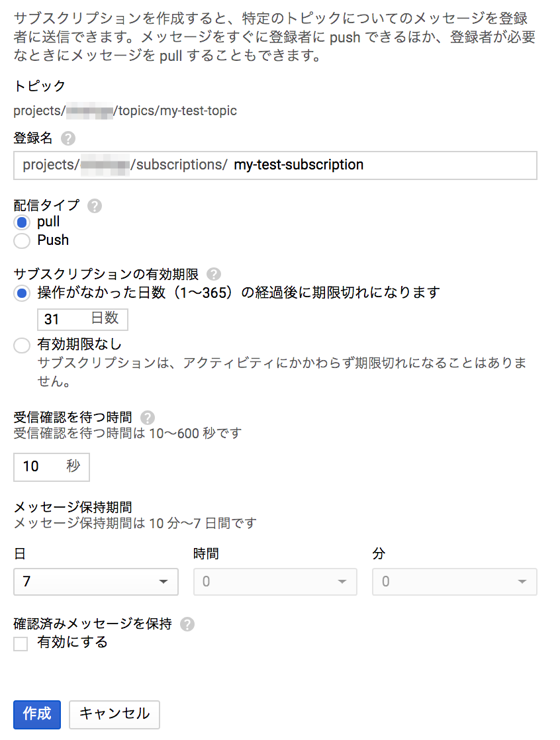Select 有効期限なし option
Screen dimensions: 560x740
click(21, 345)
